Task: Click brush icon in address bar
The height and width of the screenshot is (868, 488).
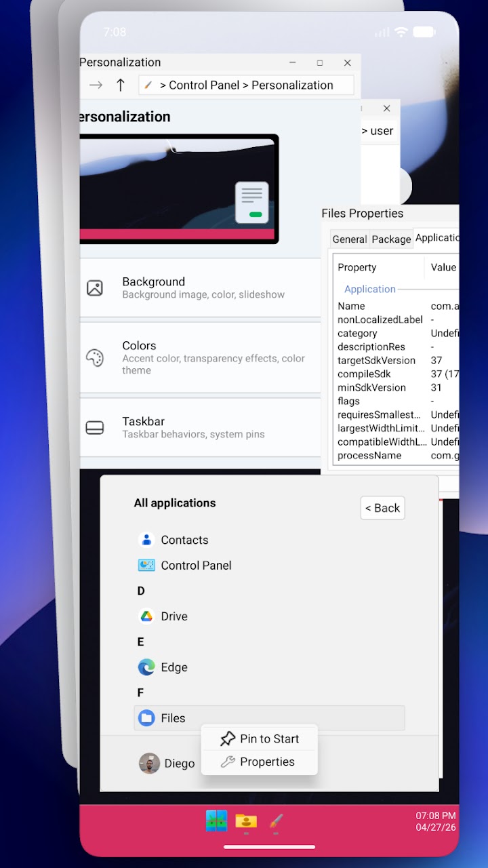Action: pos(149,85)
